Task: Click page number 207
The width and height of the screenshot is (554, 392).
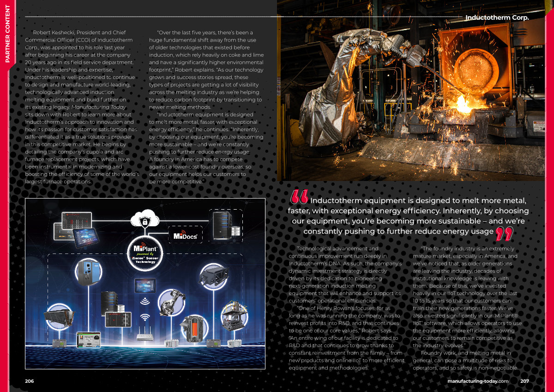Action: (524, 381)
